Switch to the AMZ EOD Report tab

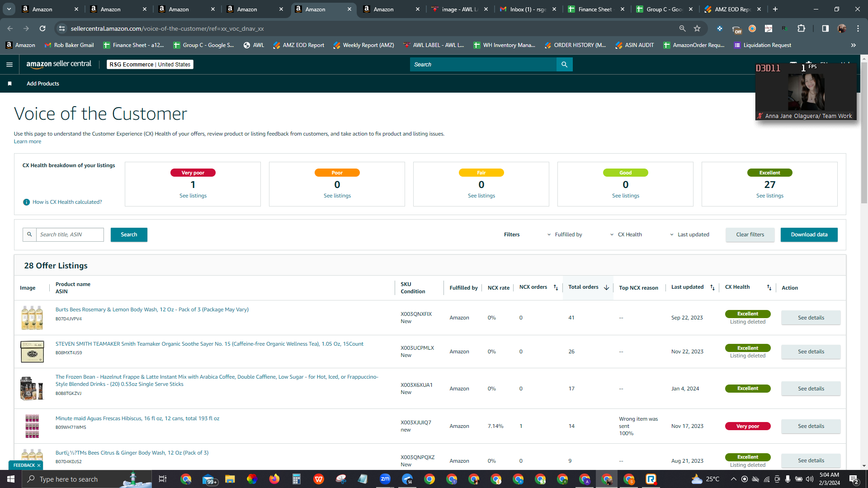point(733,9)
